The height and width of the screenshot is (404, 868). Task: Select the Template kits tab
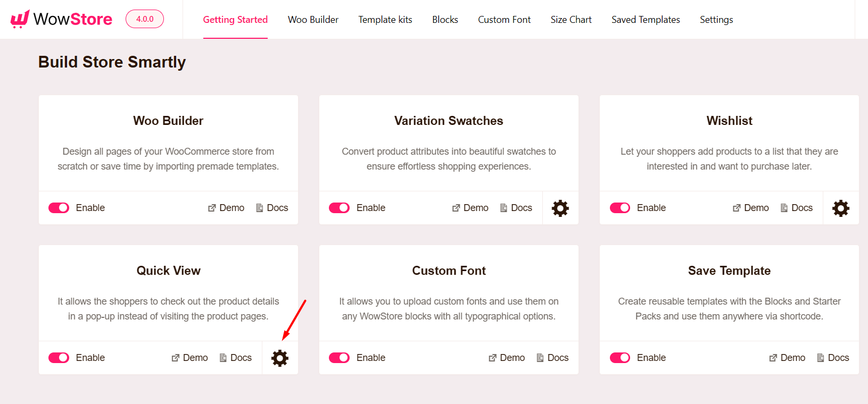(385, 19)
